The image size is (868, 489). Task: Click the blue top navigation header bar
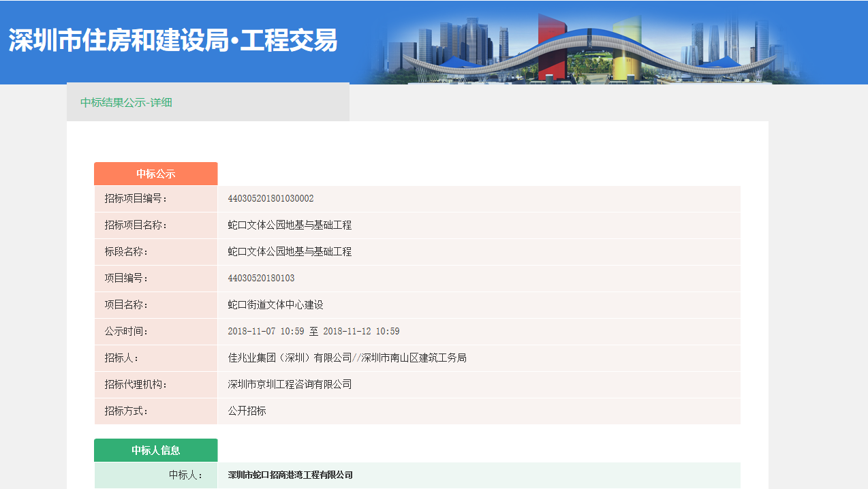(x=434, y=40)
